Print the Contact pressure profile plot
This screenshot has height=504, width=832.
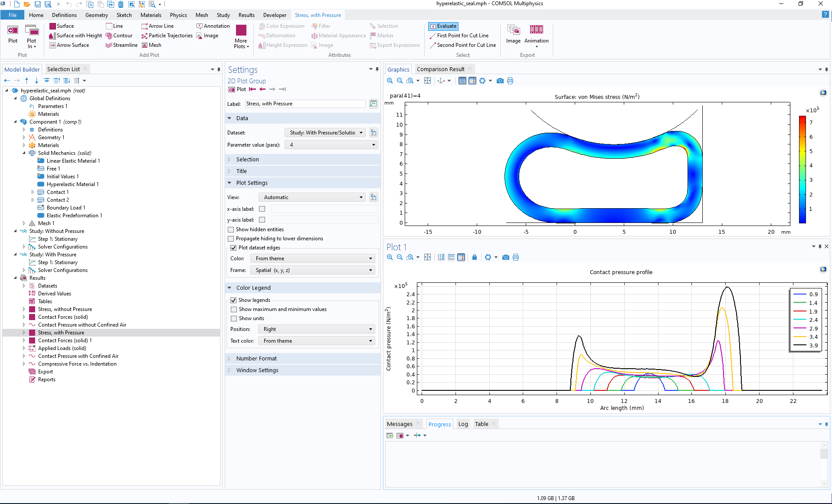click(516, 257)
